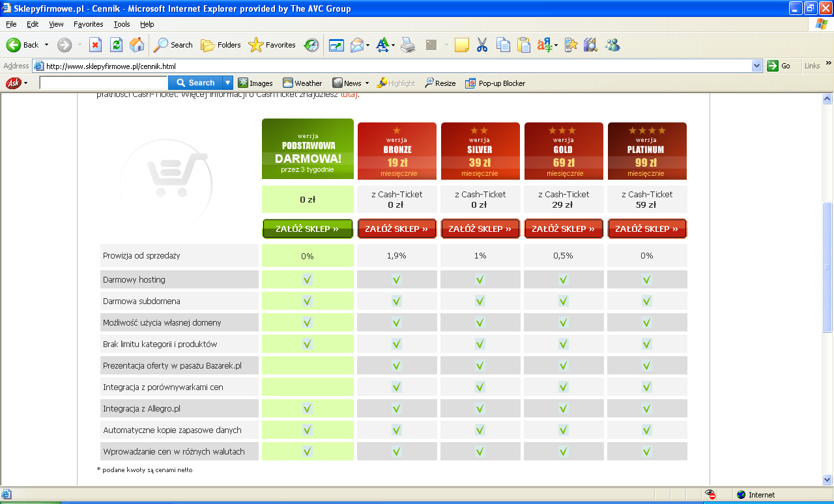Click ZAŁÓŻ SKLEP under the Silver plan

480,229
